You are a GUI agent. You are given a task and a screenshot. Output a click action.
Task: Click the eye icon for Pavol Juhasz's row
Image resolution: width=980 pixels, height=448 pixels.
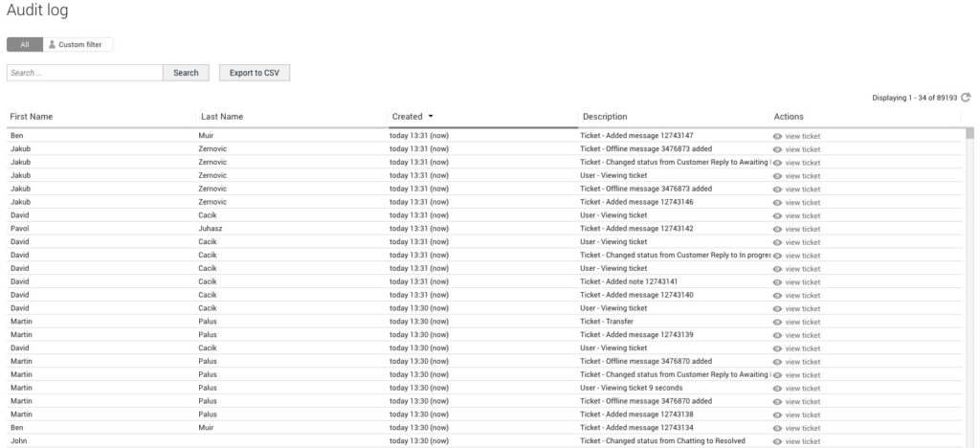coord(777,229)
